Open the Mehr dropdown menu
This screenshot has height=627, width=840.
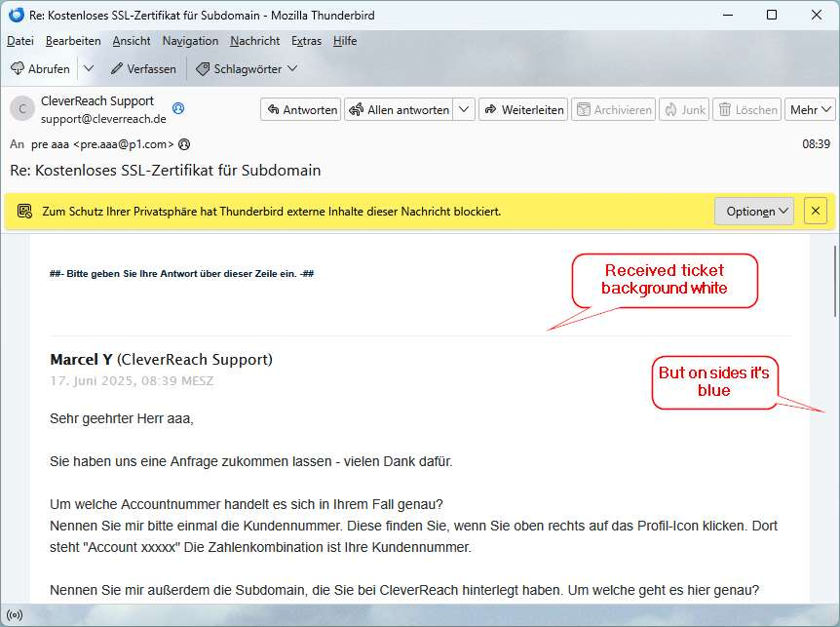pyautogui.click(x=810, y=110)
